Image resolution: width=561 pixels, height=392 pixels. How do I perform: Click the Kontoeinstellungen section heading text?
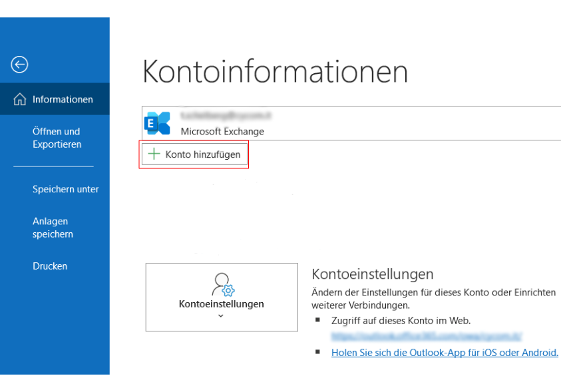[x=373, y=274]
